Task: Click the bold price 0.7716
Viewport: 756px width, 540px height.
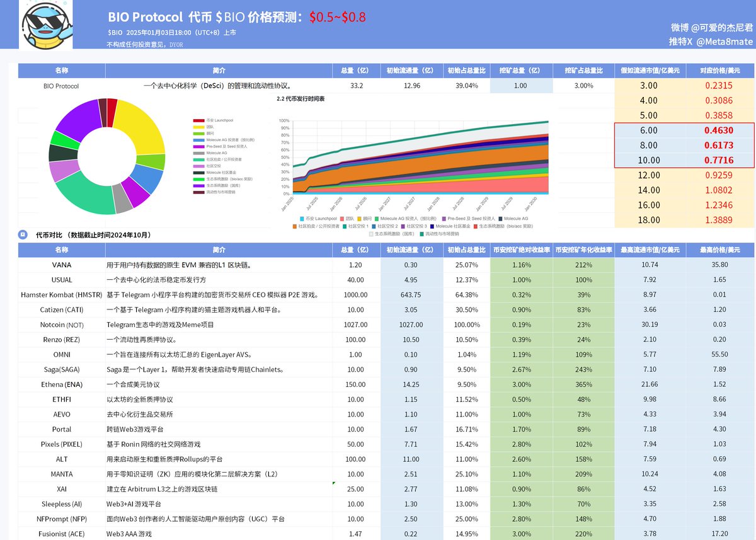Action: (719, 161)
